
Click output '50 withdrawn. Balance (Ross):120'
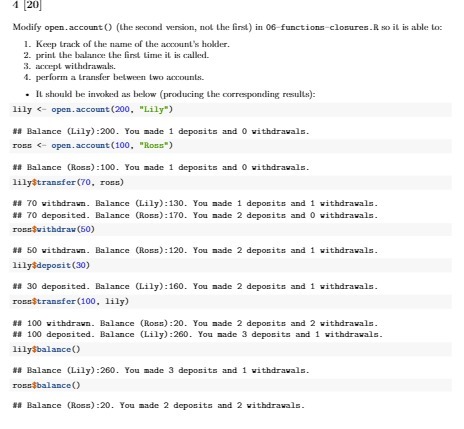pos(195,250)
